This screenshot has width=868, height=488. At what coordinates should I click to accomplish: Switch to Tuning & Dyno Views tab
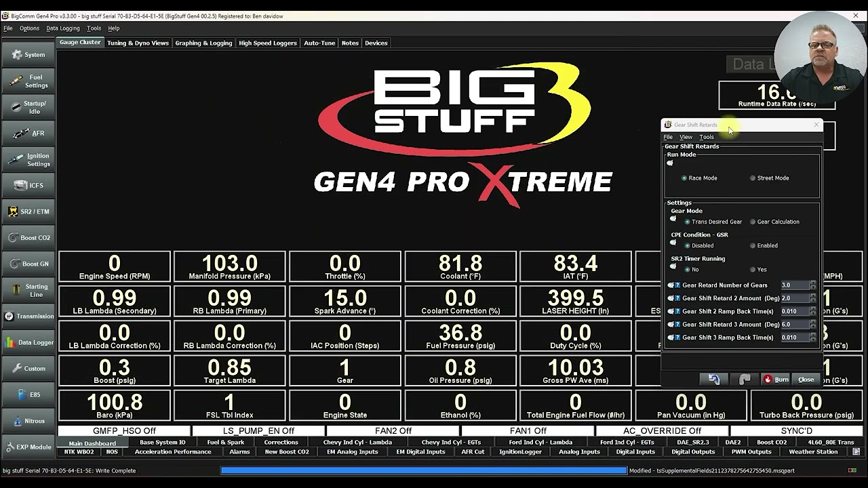coord(138,43)
